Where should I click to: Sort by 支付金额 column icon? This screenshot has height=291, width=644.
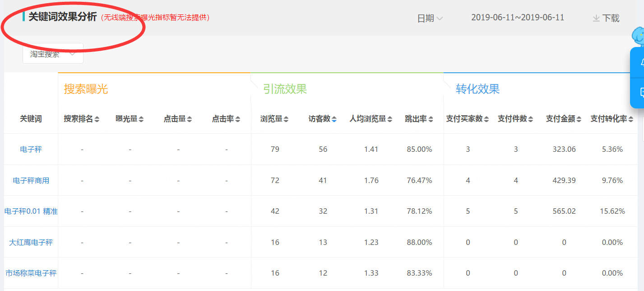click(x=579, y=119)
